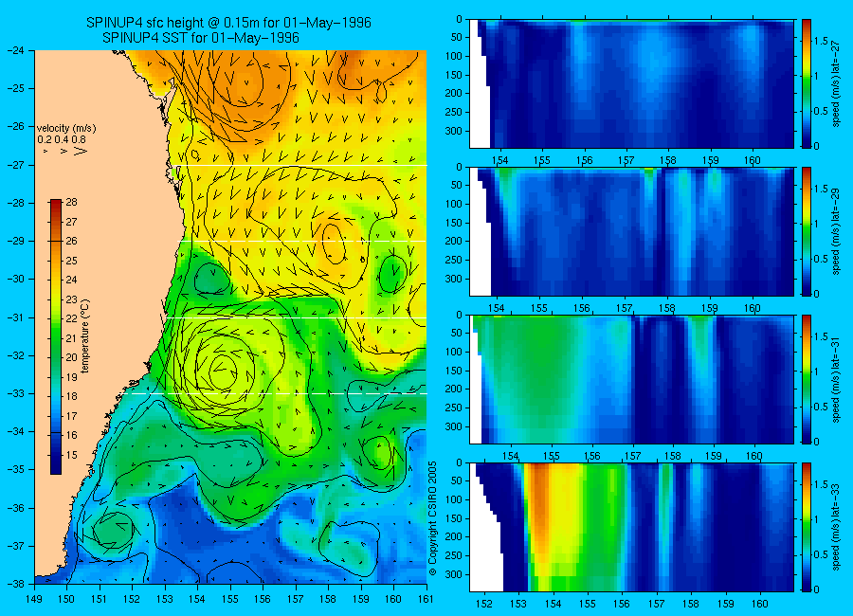853x616 pixels.
Task: Click the -33 latitude label on the map axis
Action: pos(16,393)
